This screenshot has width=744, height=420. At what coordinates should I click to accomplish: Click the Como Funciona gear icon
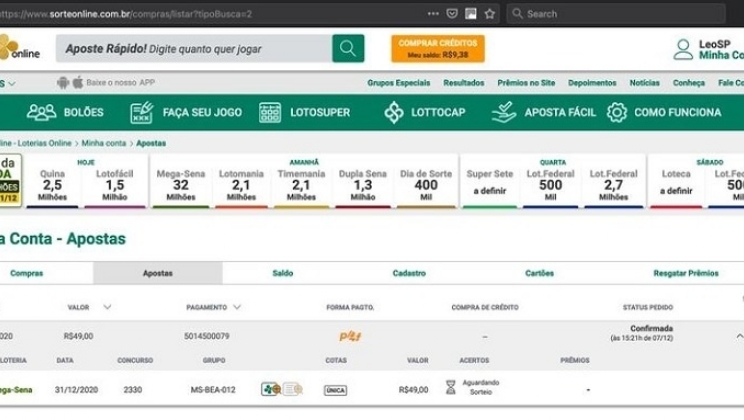point(617,112)
